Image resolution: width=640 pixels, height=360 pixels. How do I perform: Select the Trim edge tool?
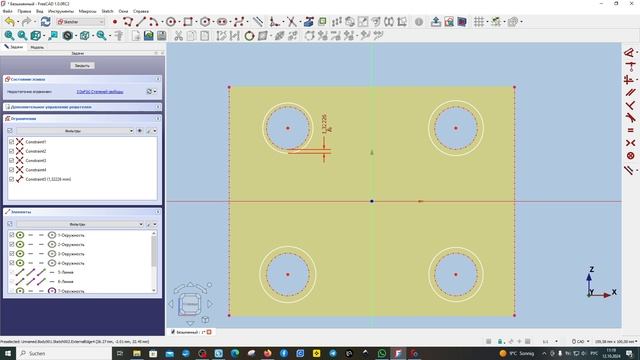[x=291, y=22]
